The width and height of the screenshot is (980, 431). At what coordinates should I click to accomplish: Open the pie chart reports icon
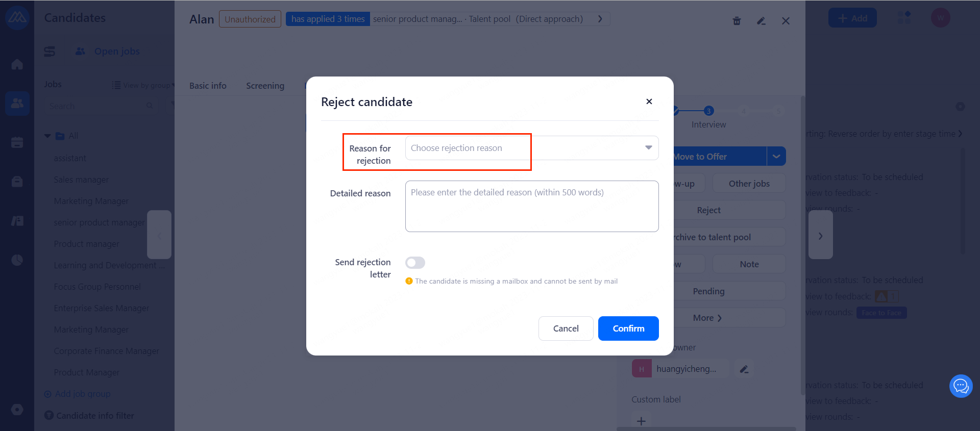pos(17,260)
